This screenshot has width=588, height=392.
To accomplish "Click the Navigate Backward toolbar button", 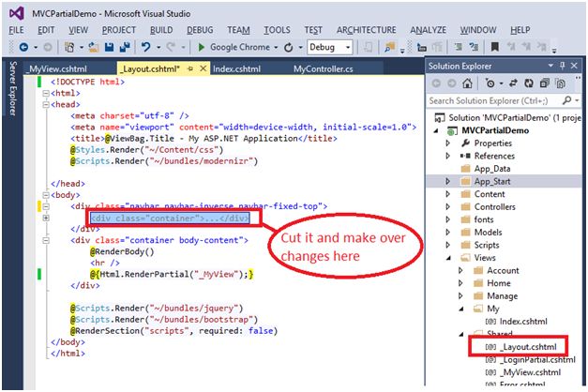I will [x=23, y=47].
